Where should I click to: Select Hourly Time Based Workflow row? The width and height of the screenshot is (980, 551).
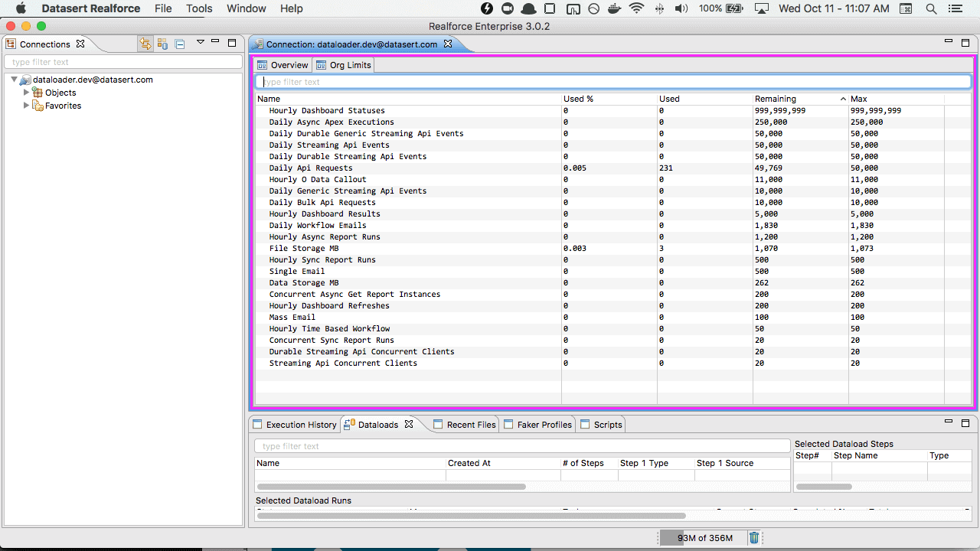coord(613,328)
